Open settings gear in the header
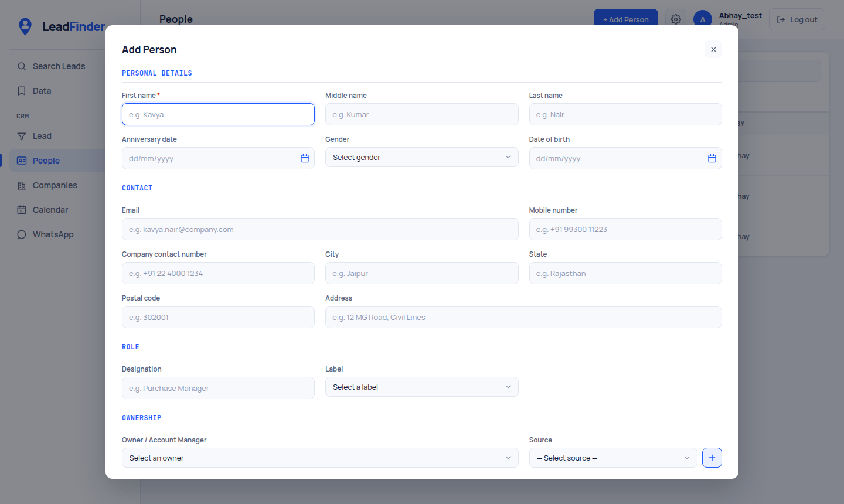This screenshot has height=504, width=844. [676, 19]
